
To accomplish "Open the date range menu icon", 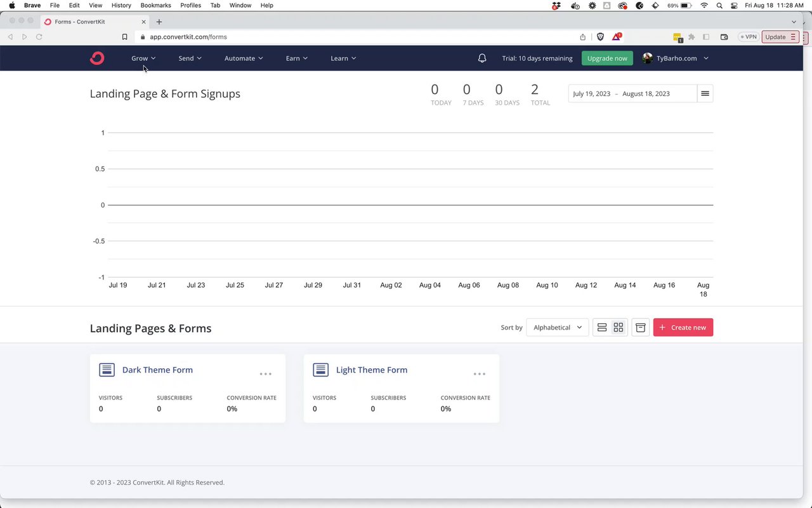I will coord(705,93).
